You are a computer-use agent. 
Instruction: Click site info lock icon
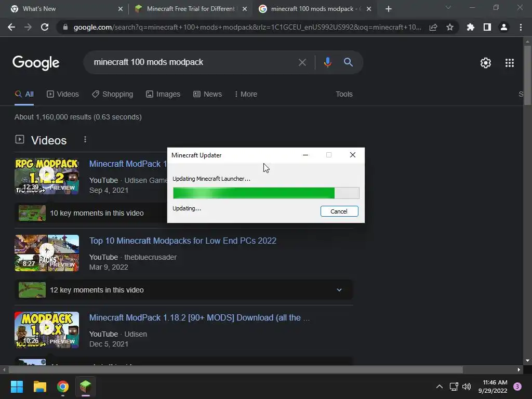[x=65, y=27]
